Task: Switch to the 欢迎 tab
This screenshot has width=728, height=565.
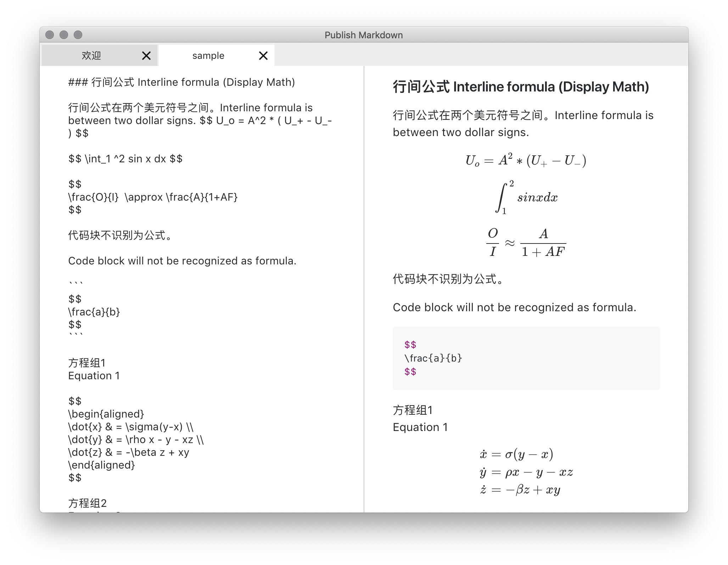Action: click(91, 56)
